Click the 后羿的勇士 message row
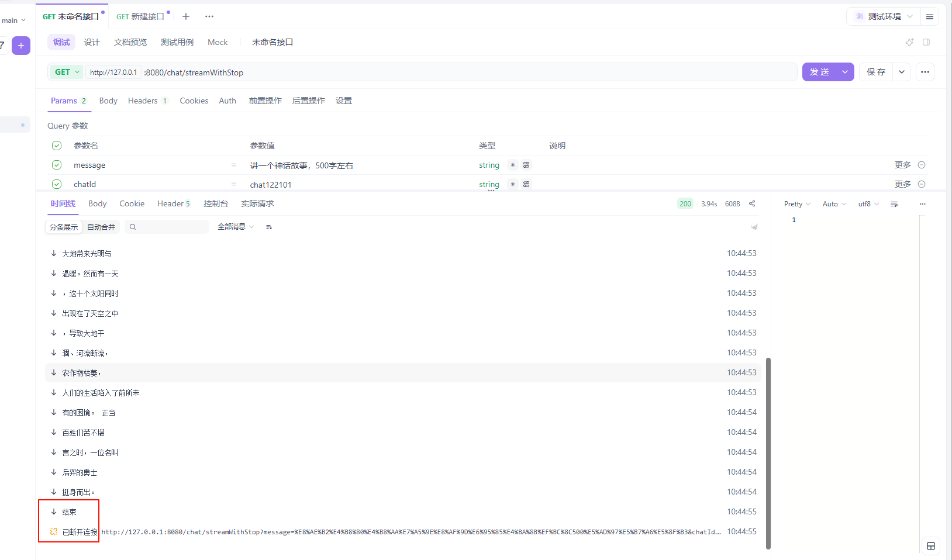The width and height of the screenshot is (952, 560). [403, 472]
